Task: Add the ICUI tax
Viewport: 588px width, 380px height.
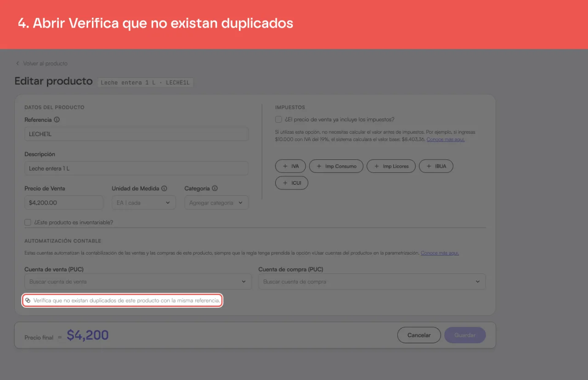Action: [x=292, y=183]
